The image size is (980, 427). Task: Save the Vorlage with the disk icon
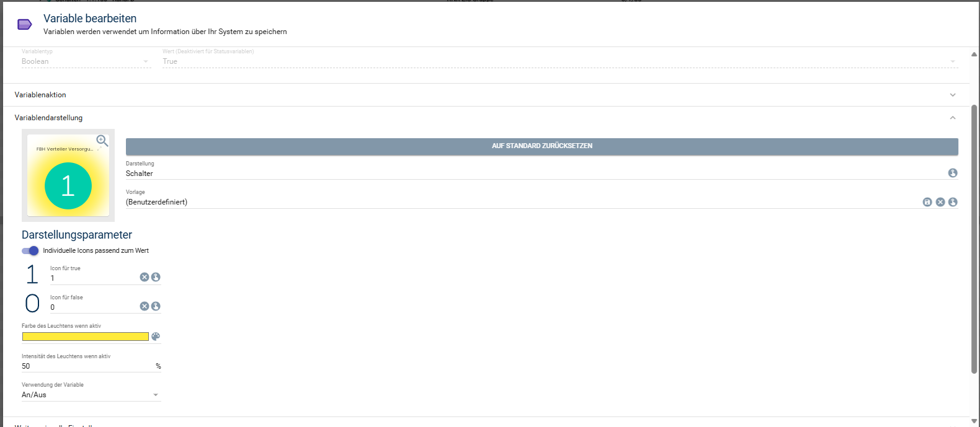point(927,202)
